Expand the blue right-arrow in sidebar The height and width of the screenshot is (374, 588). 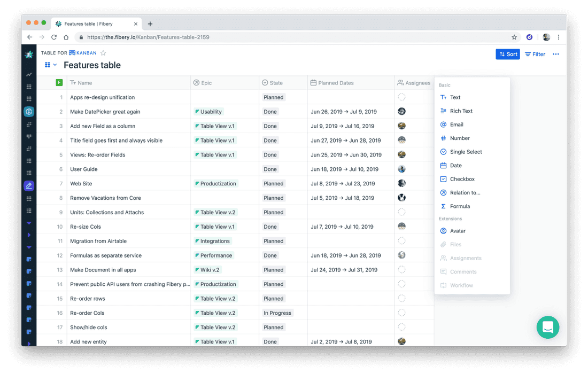(29, 235)
